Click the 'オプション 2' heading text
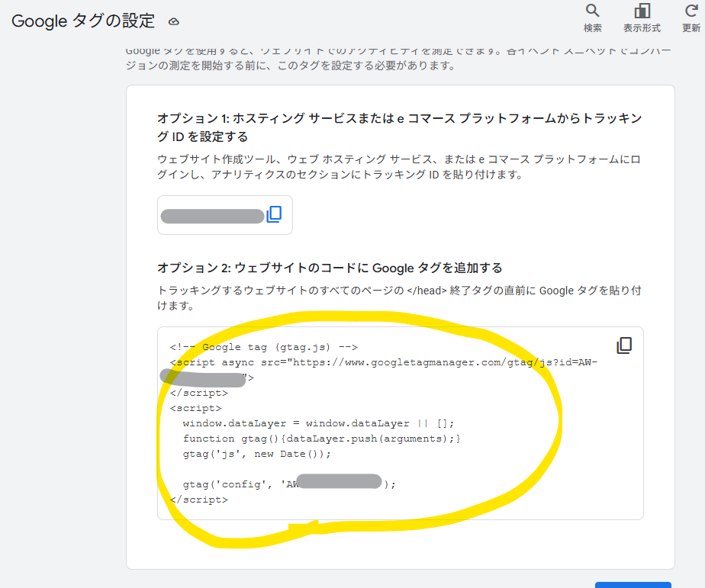The height and width of the screenshot is (588, 705). [x=330, y=268]
